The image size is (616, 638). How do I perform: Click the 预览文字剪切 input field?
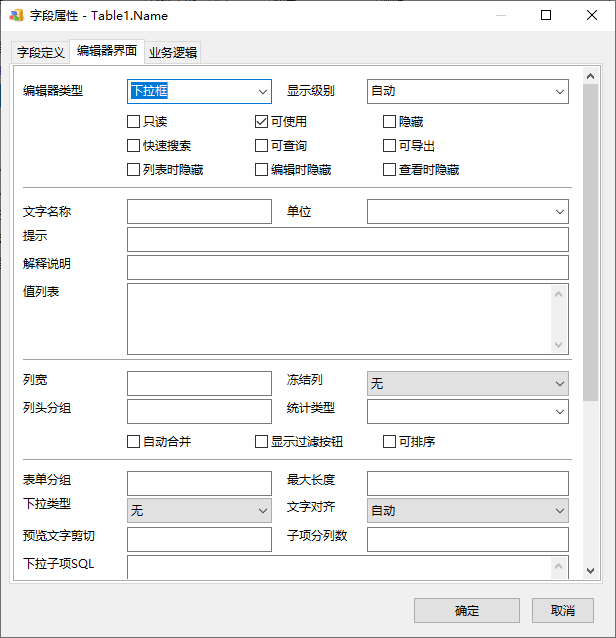pos(199,539)
